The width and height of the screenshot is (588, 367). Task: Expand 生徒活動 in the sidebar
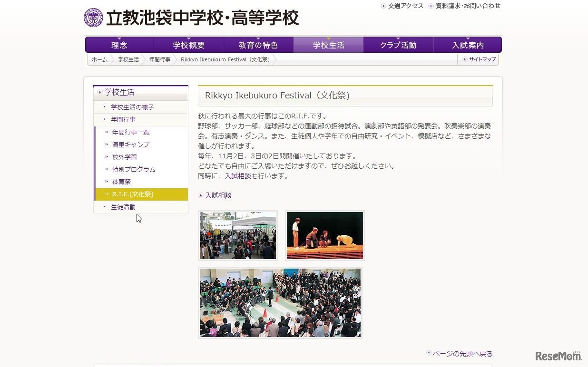click(123, 207)
